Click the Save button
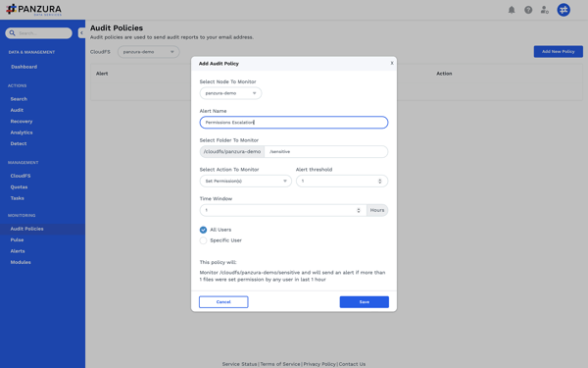Image resolution: width=588 pixels, height=368 pixels. point(365,302)
